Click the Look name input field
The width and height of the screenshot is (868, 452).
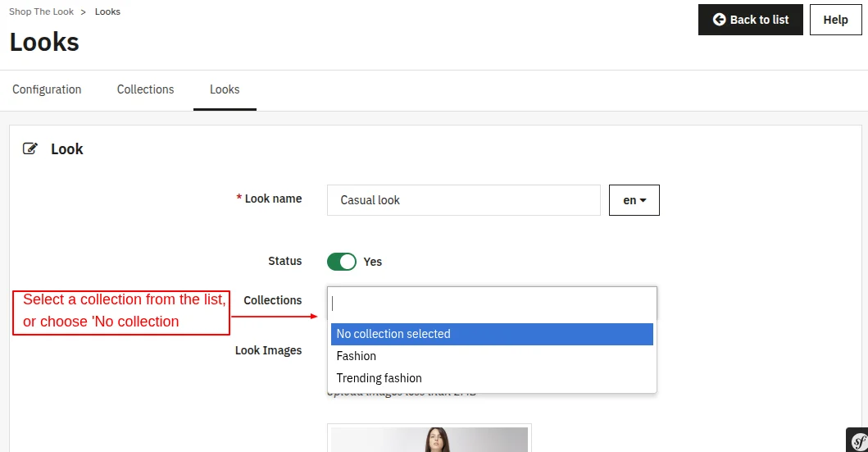coord(463,200)
